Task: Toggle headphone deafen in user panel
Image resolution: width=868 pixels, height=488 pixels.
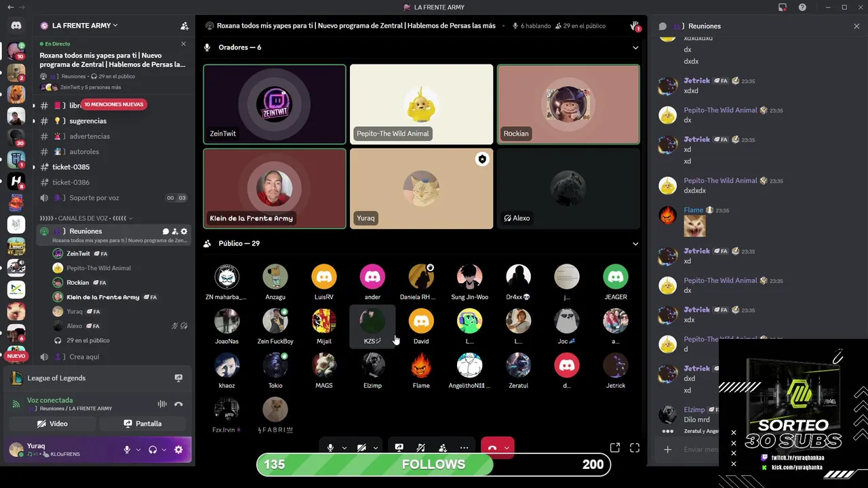Action: tap(153, 449)
